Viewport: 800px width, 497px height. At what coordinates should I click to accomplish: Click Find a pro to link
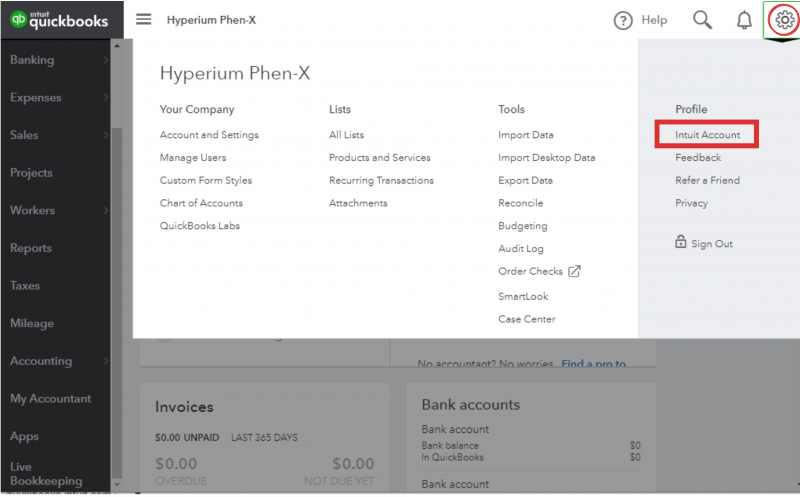point(593,363)
